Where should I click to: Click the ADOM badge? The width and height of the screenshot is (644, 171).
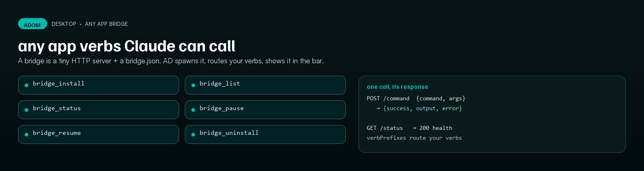(x=32, y=24)
